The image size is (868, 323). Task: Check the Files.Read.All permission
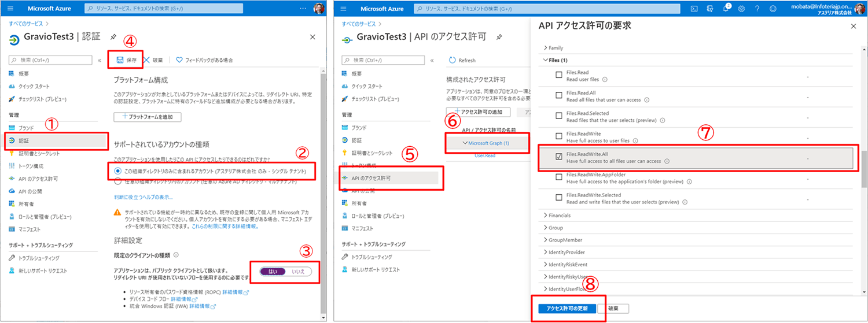(x=559, y=95)
